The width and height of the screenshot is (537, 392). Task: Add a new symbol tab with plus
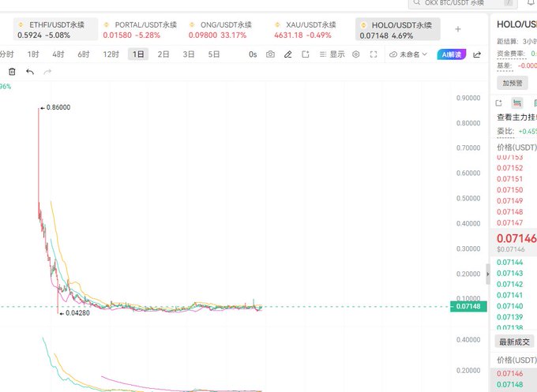[458, 29]
